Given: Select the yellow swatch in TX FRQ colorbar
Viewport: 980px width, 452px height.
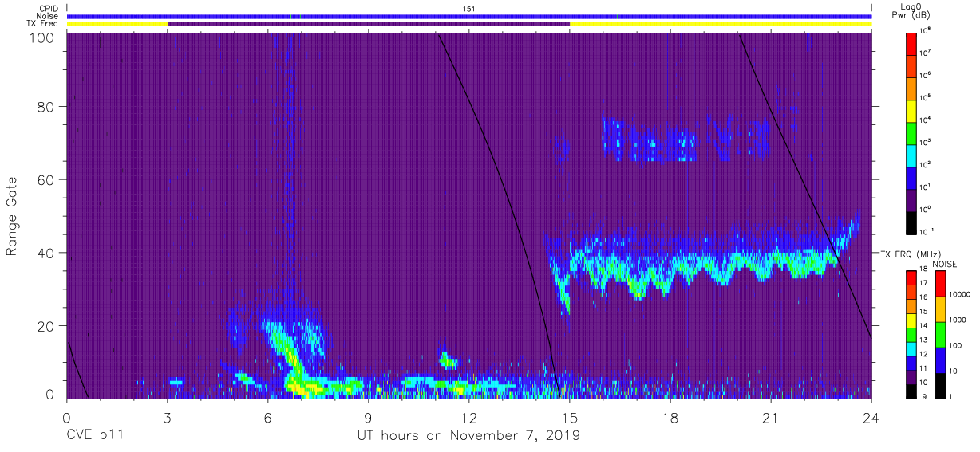Looking at the screenshot, I should (x=912, y=322).
